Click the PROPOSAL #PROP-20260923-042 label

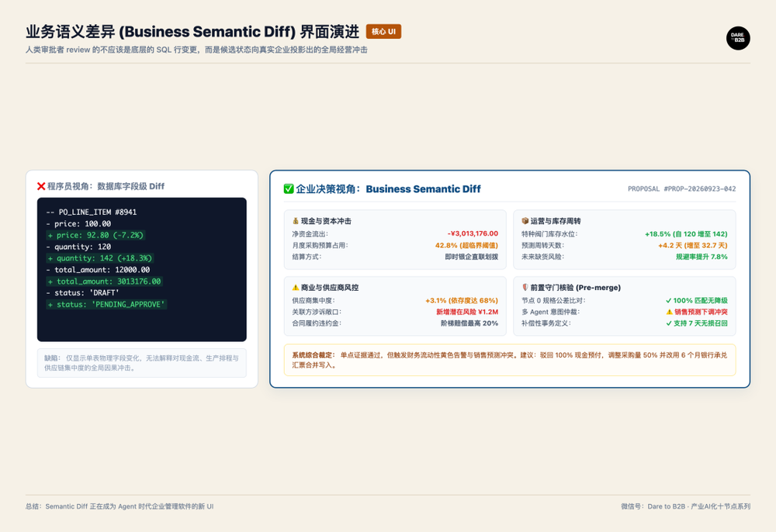click(681, 189)
